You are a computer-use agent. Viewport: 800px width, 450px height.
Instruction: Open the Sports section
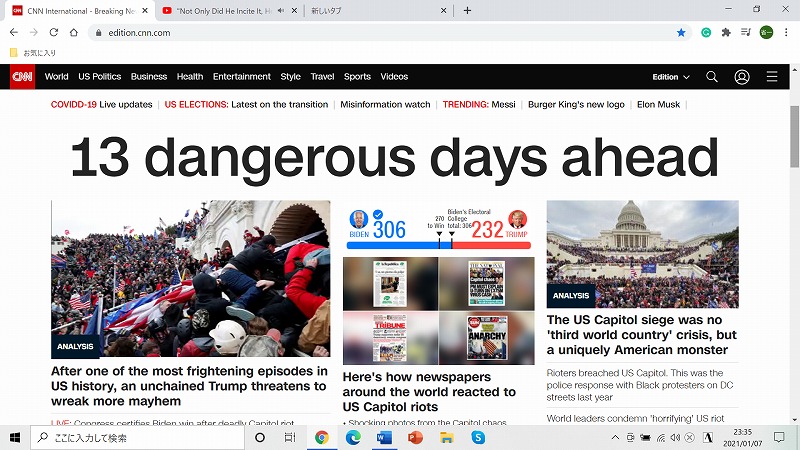(357, 77)
